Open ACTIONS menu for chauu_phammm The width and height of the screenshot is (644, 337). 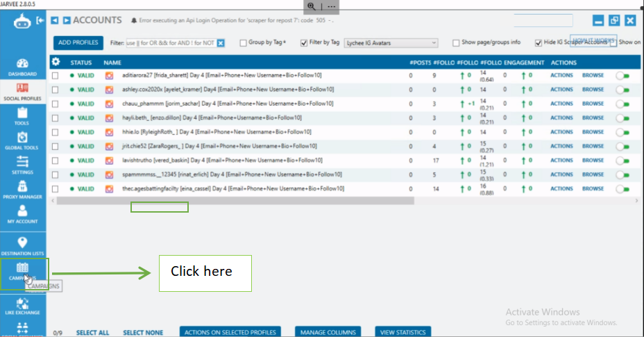tap(561, 104)
